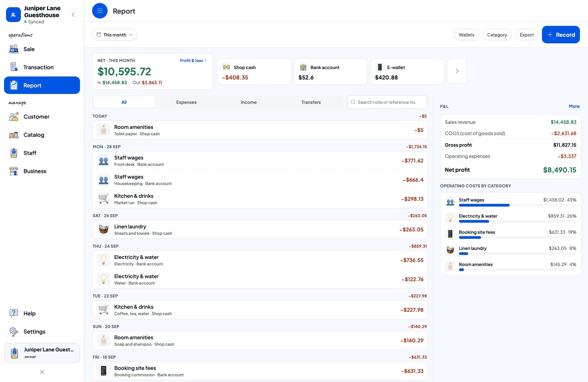588x382 pixels.
Task: Open the Kitchen & drinks Market run transaction
Action: pyautogui.click(x=260, y=199)
